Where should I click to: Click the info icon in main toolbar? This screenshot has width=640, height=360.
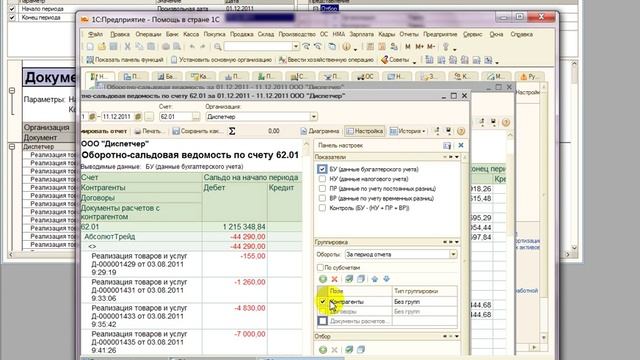pyautogui.click(x=346, y=47)
